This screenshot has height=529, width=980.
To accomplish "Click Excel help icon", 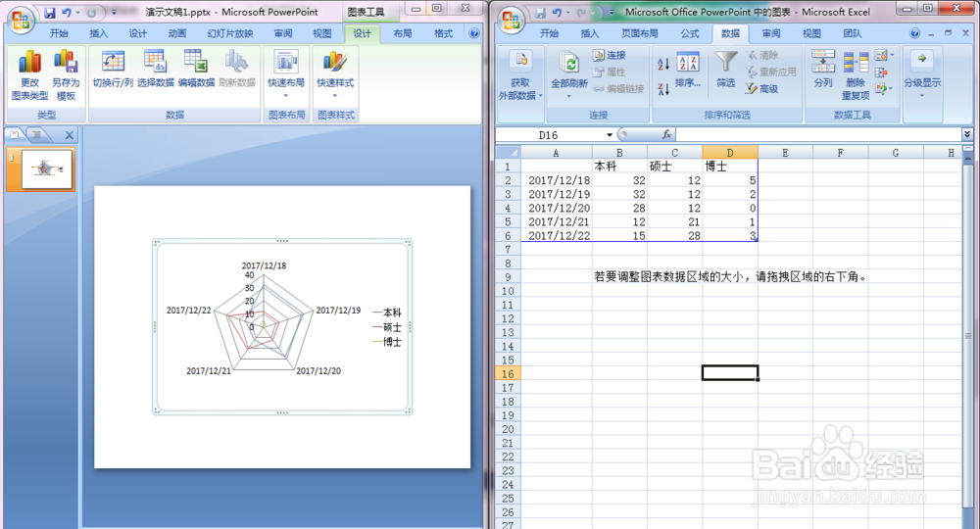I will pos(915,33).
